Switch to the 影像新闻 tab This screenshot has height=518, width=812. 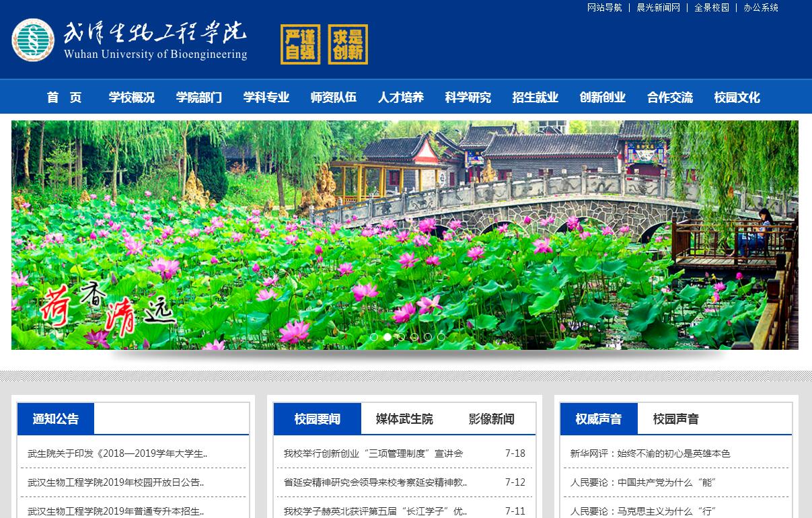[x=491, y=419]
